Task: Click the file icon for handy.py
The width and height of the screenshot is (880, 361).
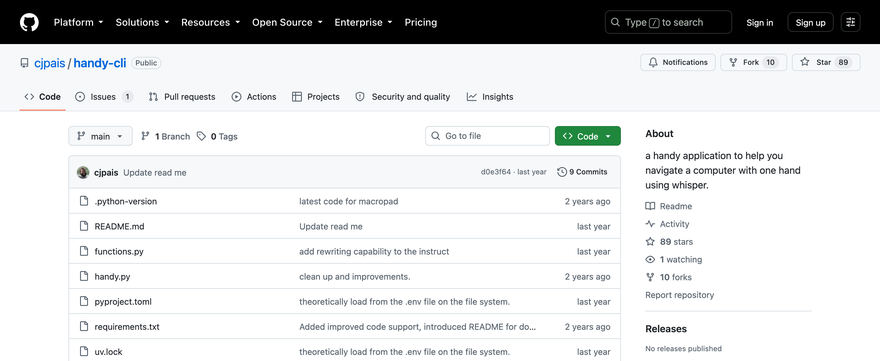Action: tap(84, 276)
